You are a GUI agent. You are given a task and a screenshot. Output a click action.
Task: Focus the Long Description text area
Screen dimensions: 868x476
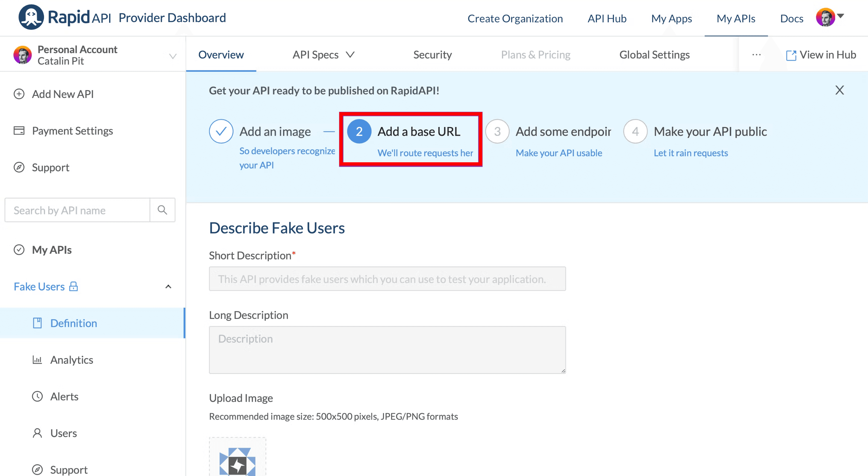(387, 350)
